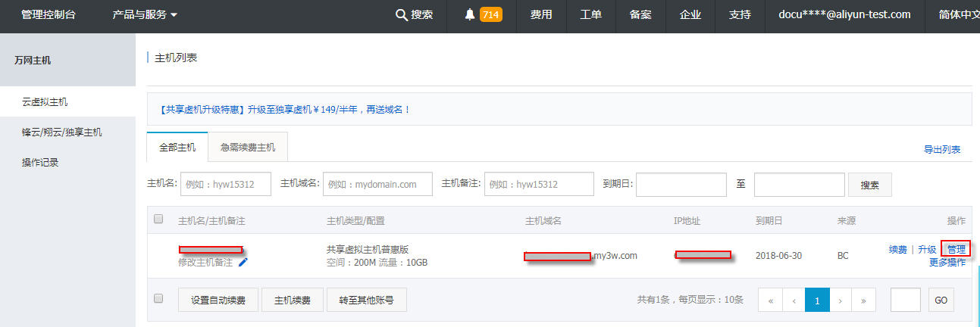The image size is (980, 327).
Task: Switch to the 急需续费主机 tab
Action: (248, 148)
